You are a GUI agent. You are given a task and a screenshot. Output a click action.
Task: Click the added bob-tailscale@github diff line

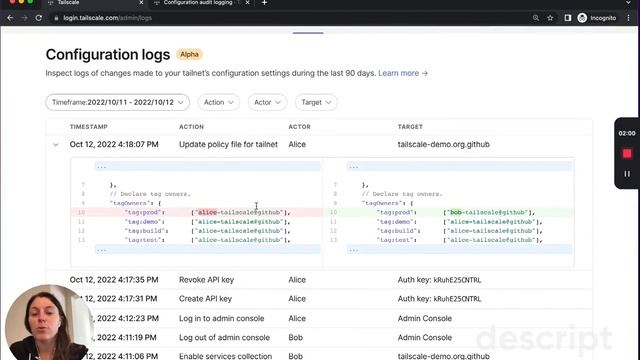click(x=448, y=212)
